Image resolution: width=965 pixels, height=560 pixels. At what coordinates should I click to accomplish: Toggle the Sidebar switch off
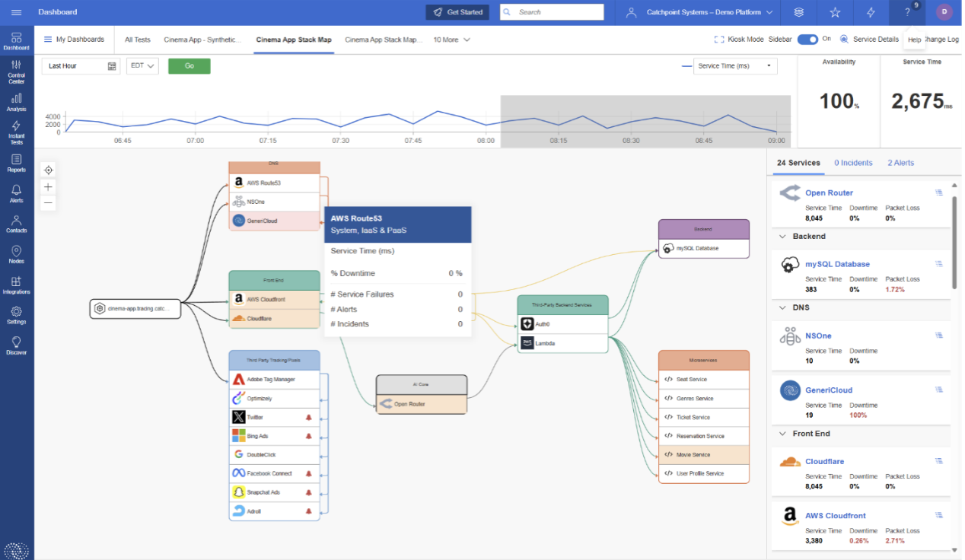[807, 40]
